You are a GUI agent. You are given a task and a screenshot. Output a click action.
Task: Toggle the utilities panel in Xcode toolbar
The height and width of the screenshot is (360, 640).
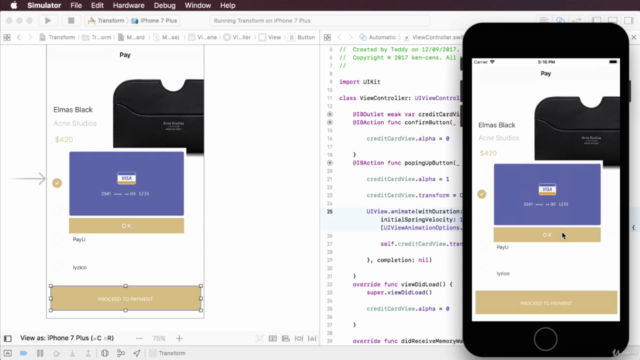coord(629,20)
